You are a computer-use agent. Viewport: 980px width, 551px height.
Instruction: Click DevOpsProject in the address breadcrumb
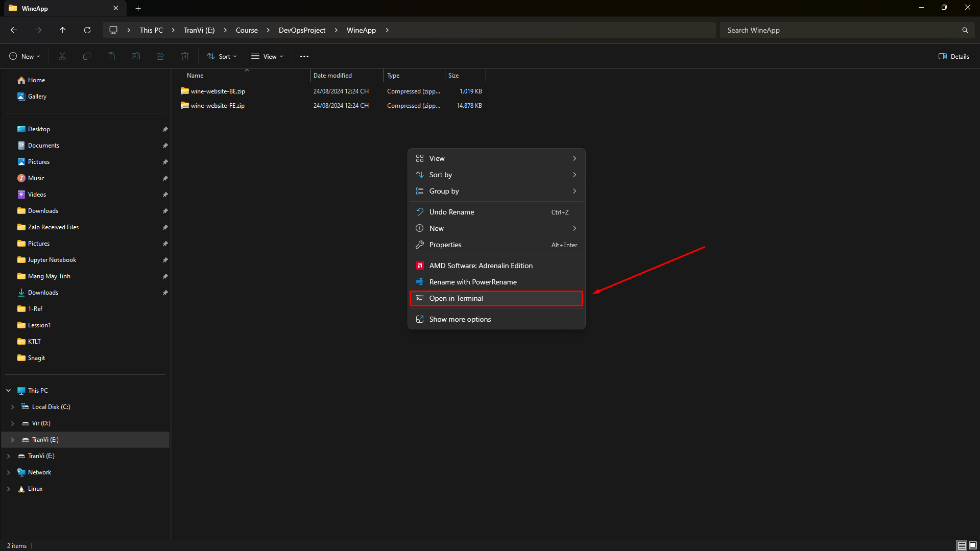(x=302, y=30)
